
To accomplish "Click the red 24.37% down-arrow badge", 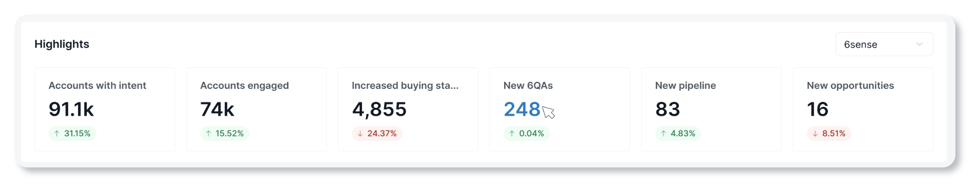I will coord(377,133).
